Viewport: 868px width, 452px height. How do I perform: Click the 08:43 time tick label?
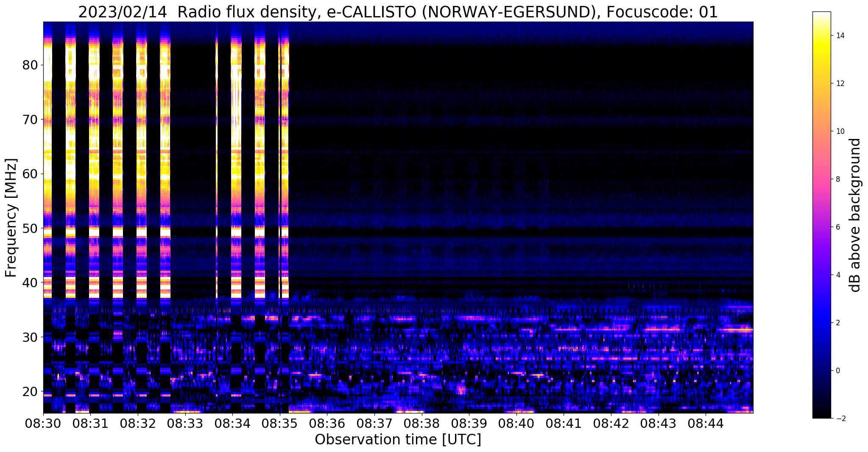point(659,424)
